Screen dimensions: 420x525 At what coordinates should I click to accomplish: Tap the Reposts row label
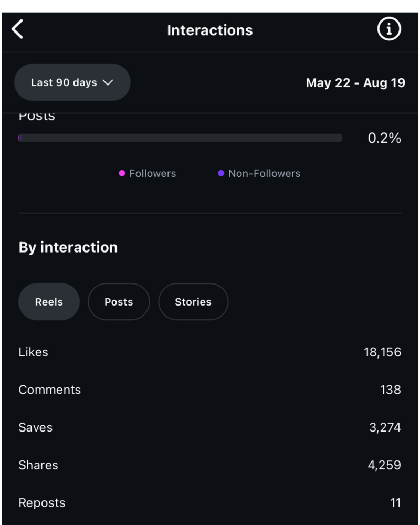pyautogui.click(x=42, y=503)
